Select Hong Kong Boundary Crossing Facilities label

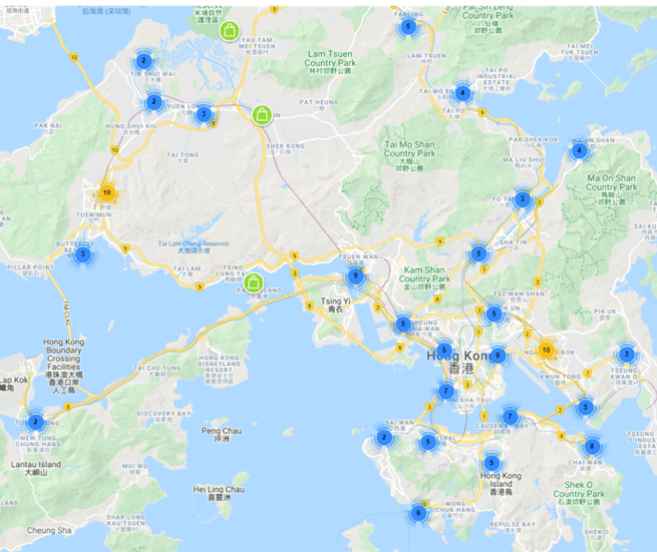pos(64,366)
